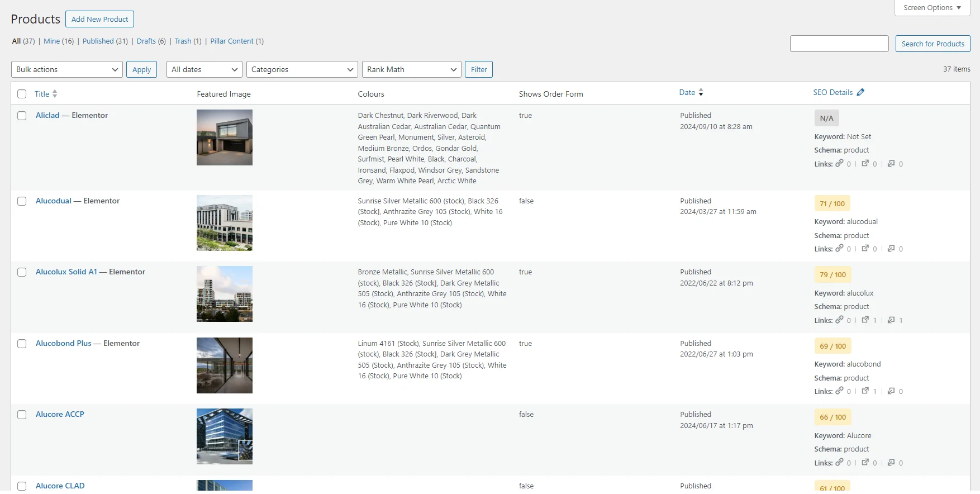The image size is (980, 494).
Task: Check the Aliclad product checkbox
Action: point(22,116)
